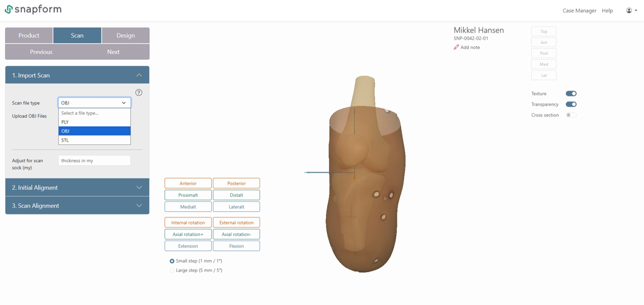Click the Snapform logo
644x305 pixels.
point(33,10)
